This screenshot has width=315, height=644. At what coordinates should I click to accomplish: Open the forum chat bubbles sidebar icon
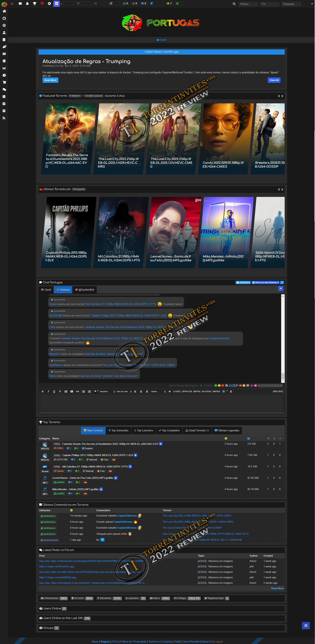click(4, 89)
